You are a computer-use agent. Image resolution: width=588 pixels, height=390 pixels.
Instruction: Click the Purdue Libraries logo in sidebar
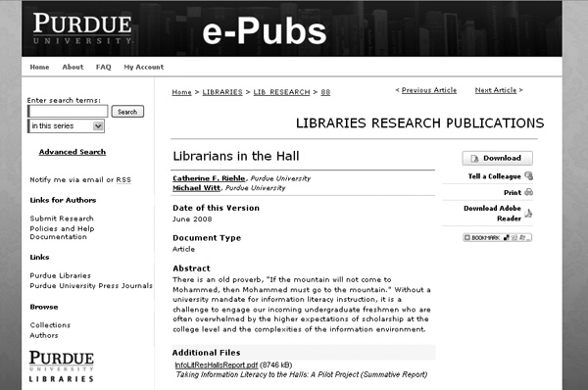[62, 366]
